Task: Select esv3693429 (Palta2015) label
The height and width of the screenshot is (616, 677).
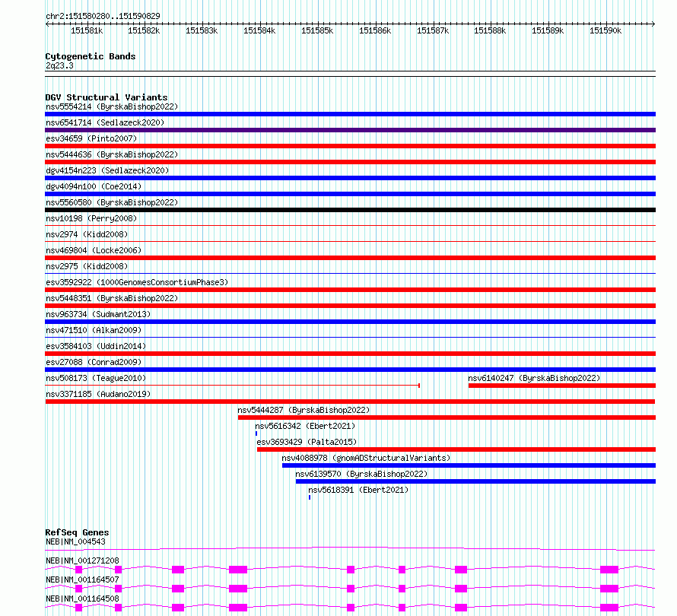Action: click(307, 442)
